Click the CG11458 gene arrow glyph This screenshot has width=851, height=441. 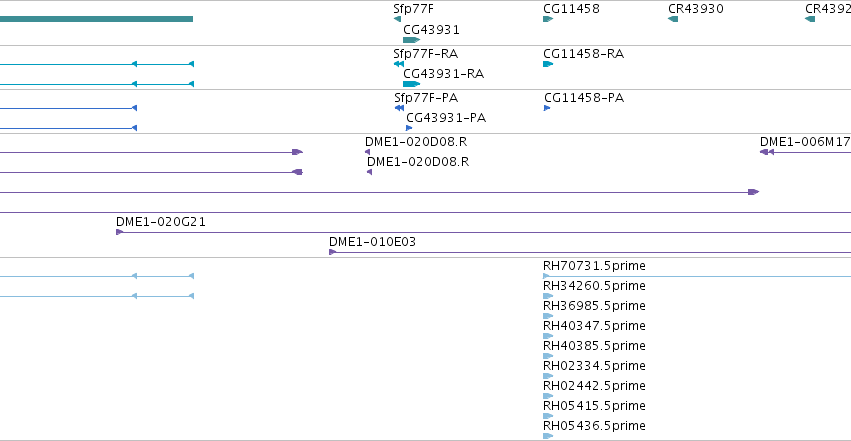548,19
